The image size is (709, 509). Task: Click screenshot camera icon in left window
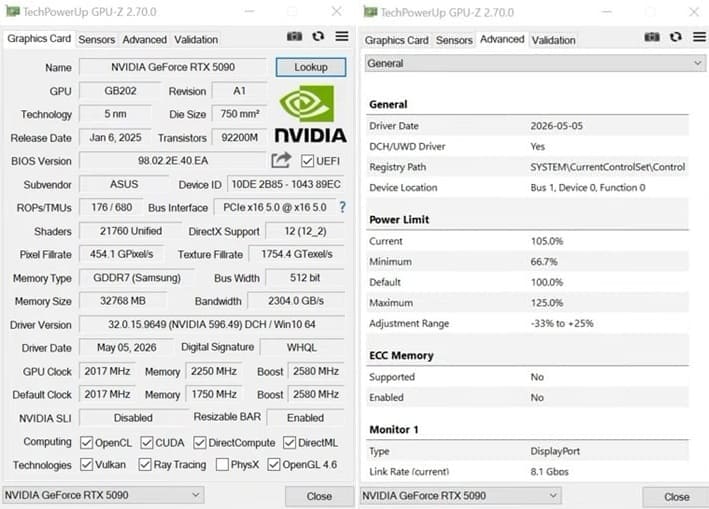point(294,37)
